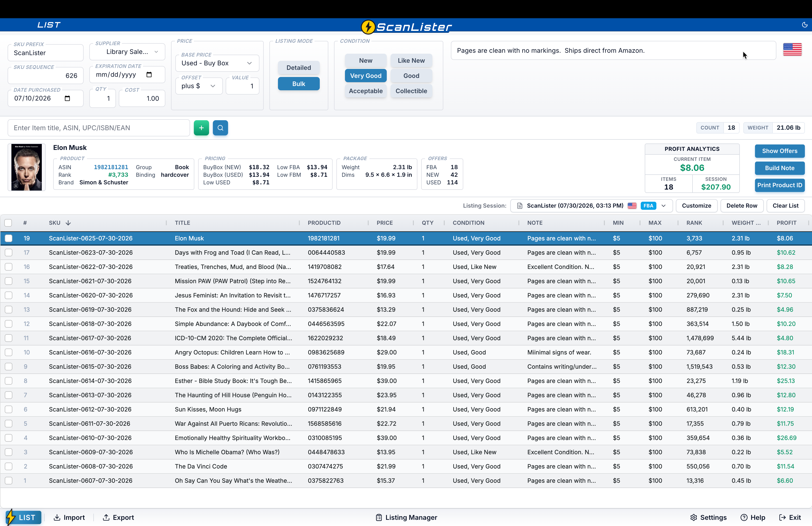
Task: Click the green add item plus button
Action: coord(201,128)
